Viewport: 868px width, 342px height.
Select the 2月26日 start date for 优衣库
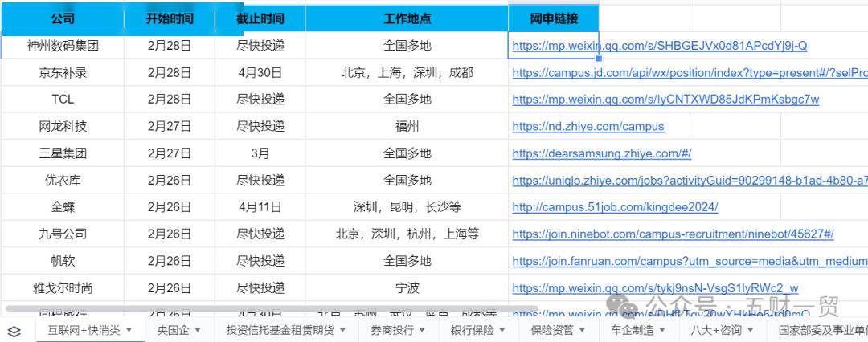click(x=170, y=181)
